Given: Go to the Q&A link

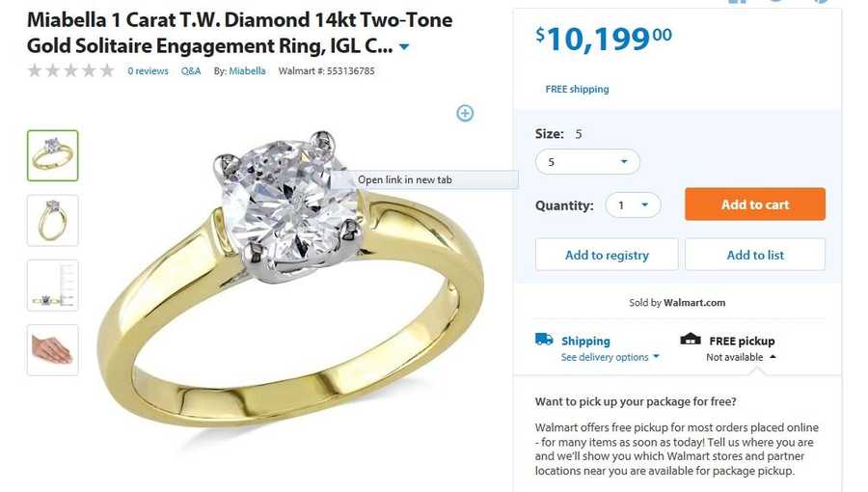Looking at the screenshot, I should [191, 71].
